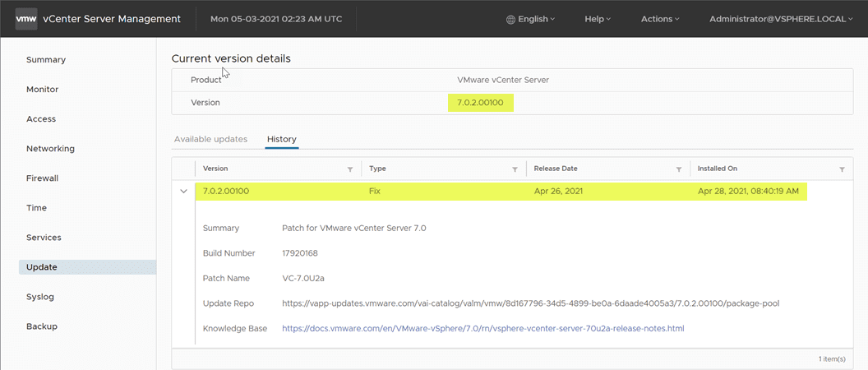Open the release notes Knowledge Base link

click(x=483, y=328)
